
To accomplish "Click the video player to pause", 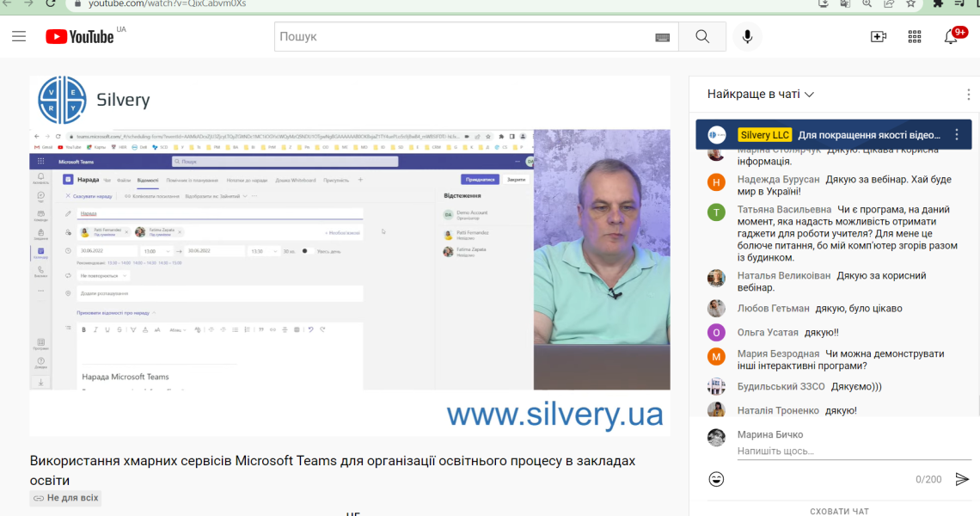I will (350, 256).
